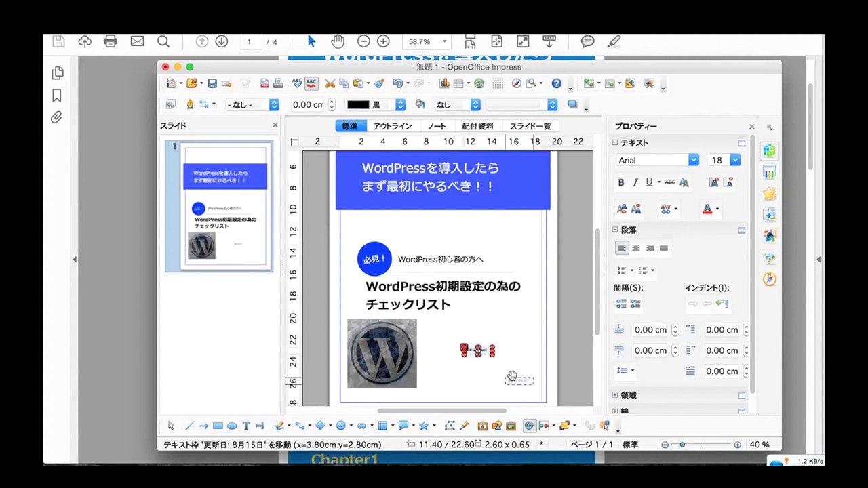This screenshot has width=868, height=488.
Task: Select the Rectangle tool in drawing toolbar
Action: click(218, 426)
